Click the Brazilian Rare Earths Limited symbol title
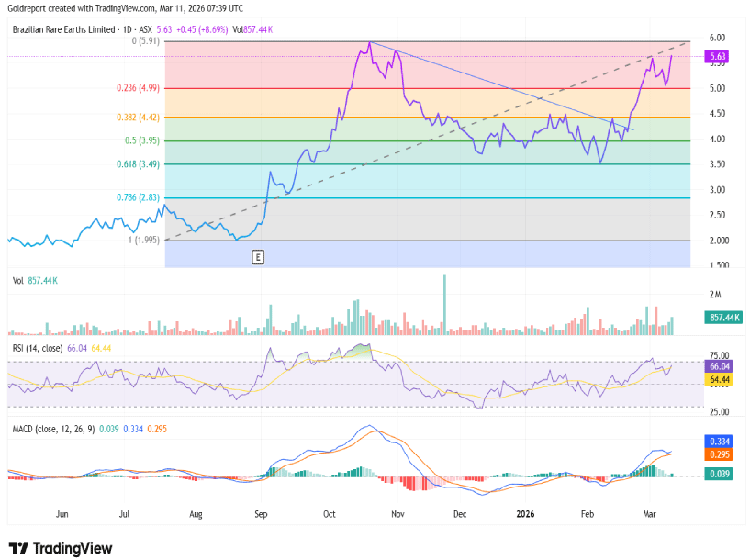750x560 pixels. 62,29
